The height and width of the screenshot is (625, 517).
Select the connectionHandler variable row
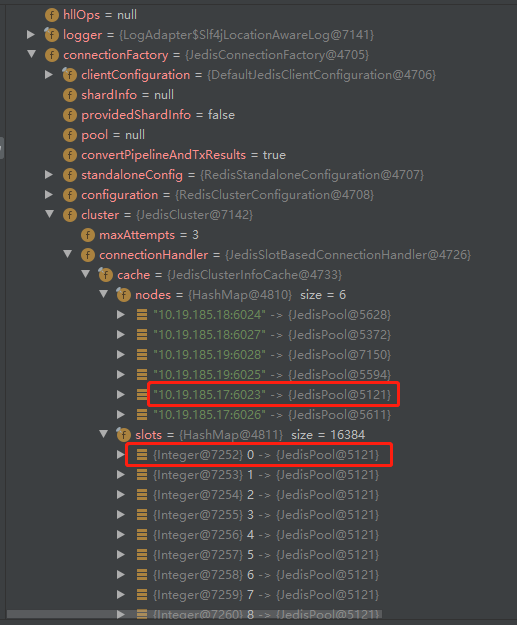tap(275, 255)
